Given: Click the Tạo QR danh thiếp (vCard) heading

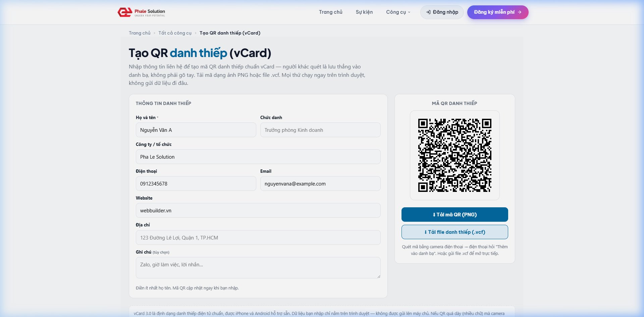Looking at the screenshot, I should (200, 53).
